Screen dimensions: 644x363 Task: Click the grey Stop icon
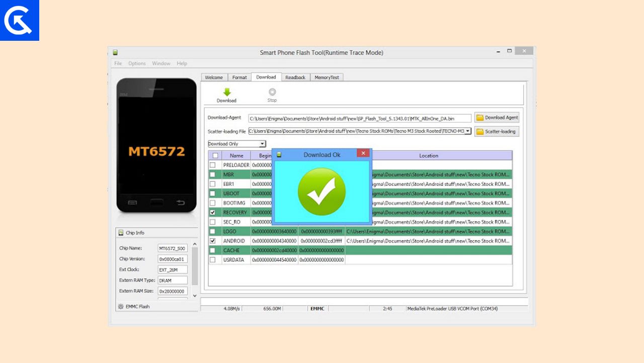[272, 92]
